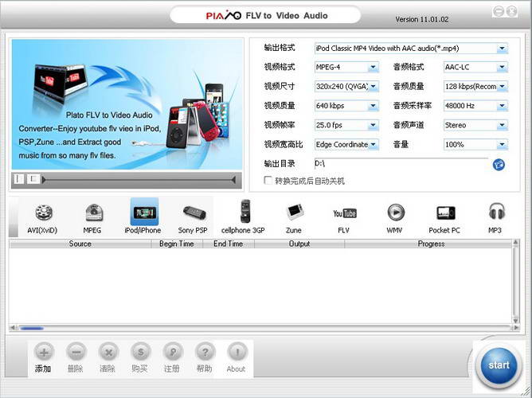Select the AVI(XviD) format icon

coord(43,213)
